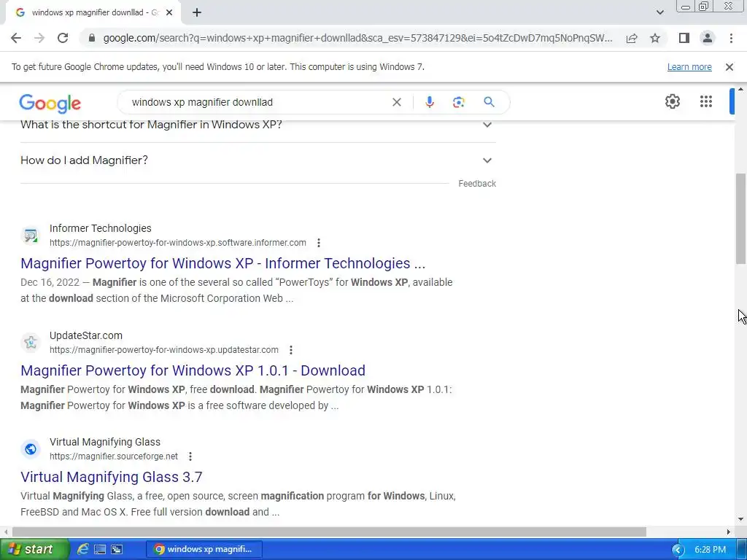Click the address bar URL

[357, 38]
